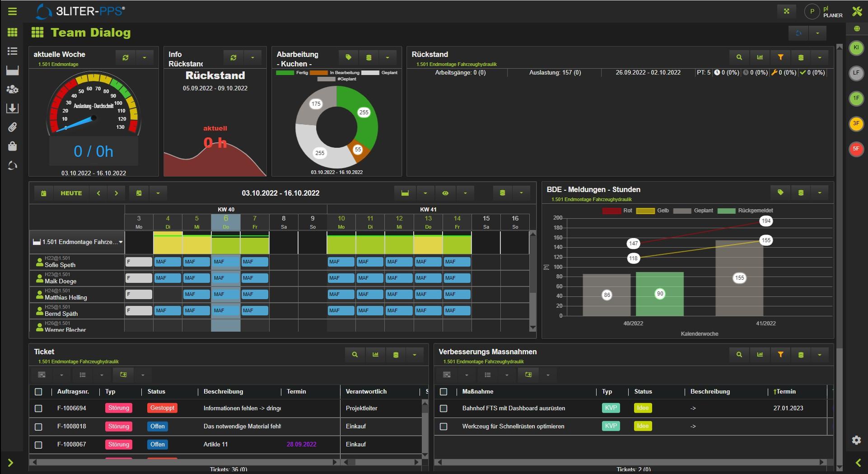Screen dimensions: 868x474
Task: Select the LF badge in right sidebar
Action: point(856,73)
